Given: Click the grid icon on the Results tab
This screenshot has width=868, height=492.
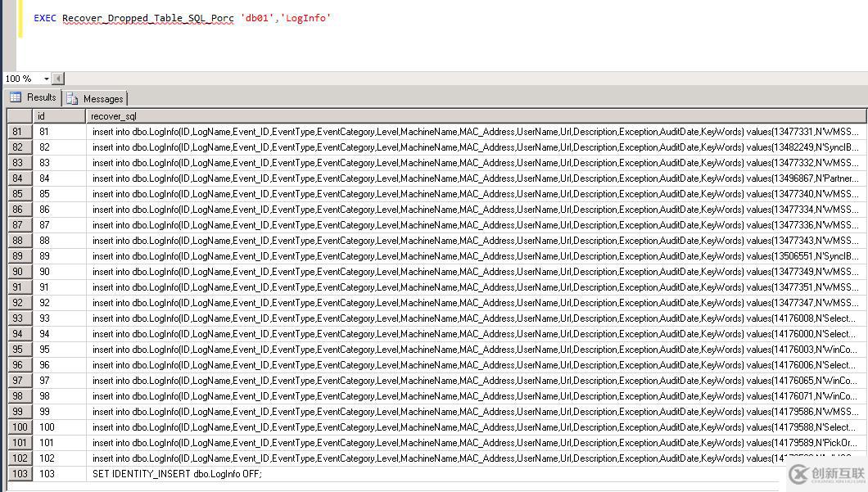Looking at the screenshot, I should (x=16, y=97).
